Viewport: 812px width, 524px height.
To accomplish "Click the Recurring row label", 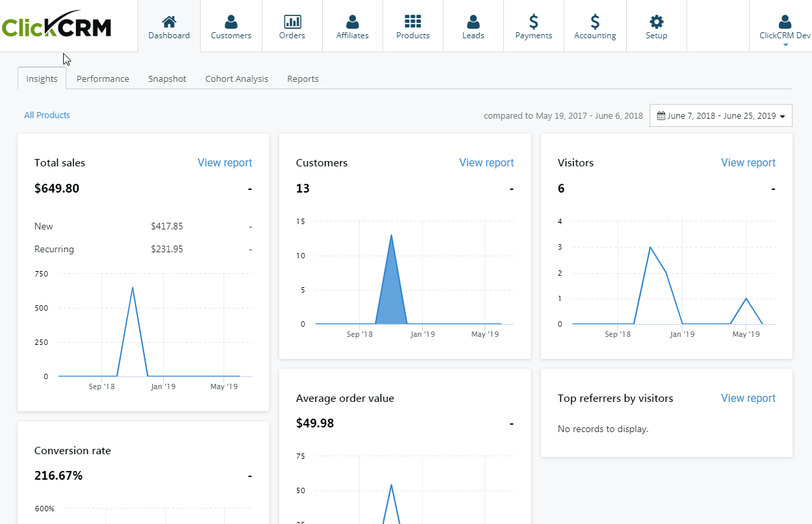I will 54,249.
